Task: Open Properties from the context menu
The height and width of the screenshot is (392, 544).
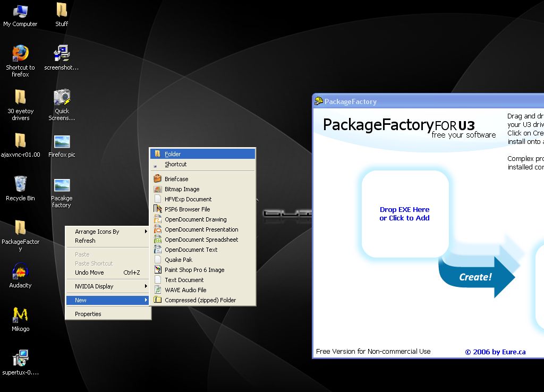Action: click(x=108, y=314)
